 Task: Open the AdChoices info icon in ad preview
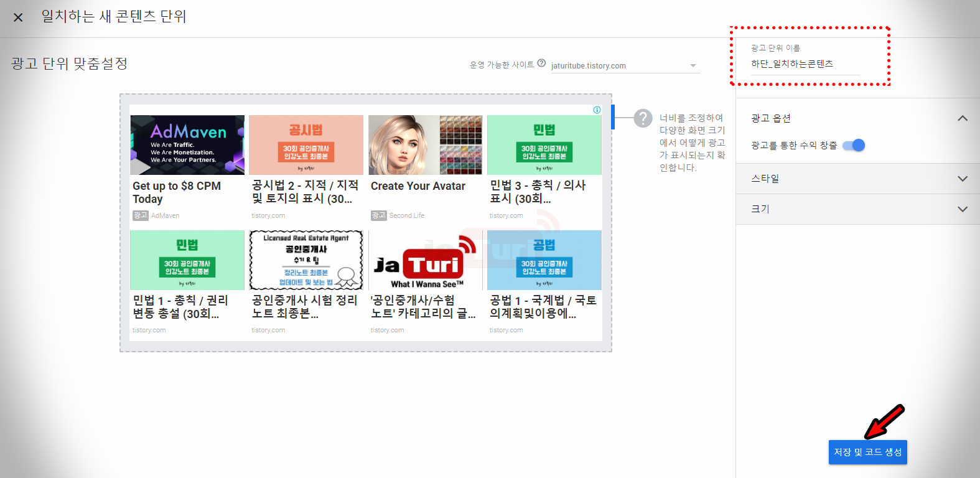597,110
